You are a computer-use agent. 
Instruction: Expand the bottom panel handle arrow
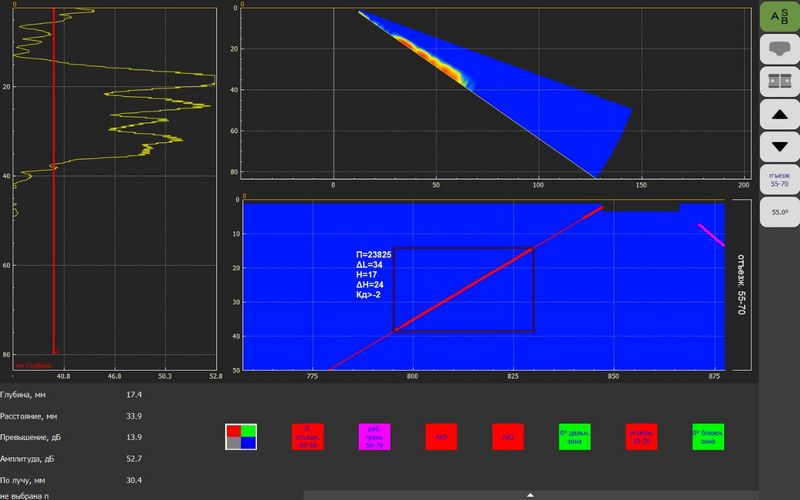point(528,495)
